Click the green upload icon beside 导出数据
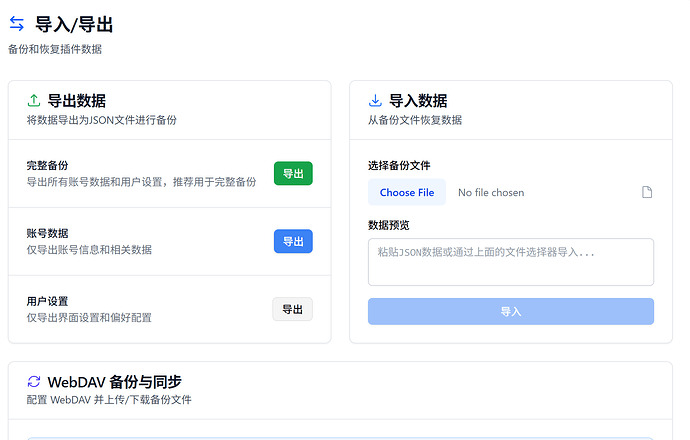 [x=34, y=101]
